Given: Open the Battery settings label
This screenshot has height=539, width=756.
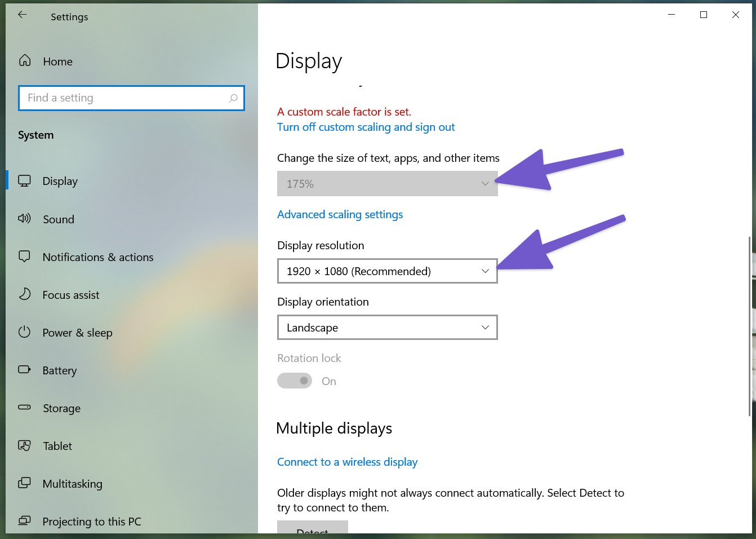Looking at the screenshot, I should [x=60, y=370].
